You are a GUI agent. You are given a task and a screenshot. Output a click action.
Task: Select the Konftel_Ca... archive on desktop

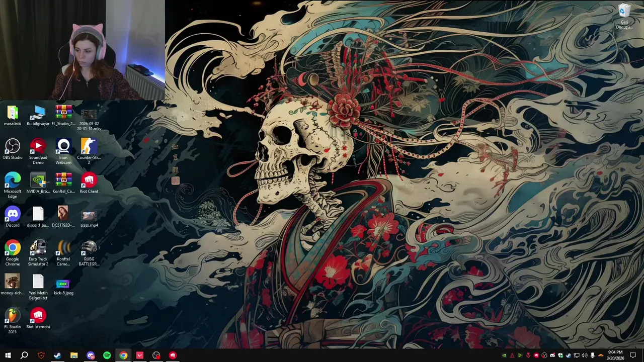click(63, 183)
